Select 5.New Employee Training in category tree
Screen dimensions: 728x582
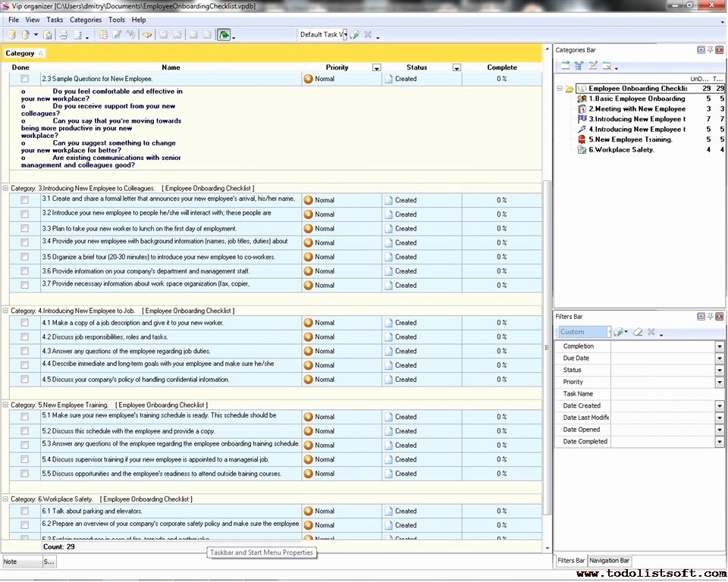click(x=630, y=139)
